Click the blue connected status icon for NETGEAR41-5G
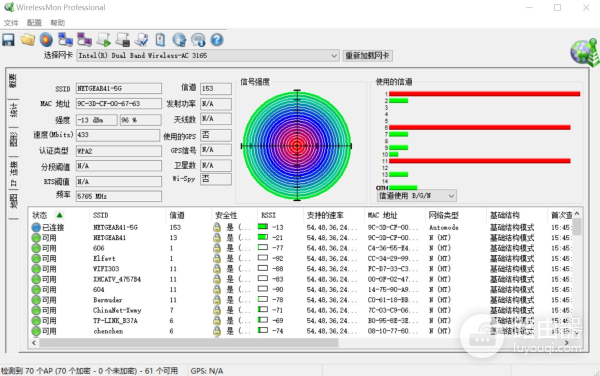Screen dimensions: 600x376 point(36,227)
